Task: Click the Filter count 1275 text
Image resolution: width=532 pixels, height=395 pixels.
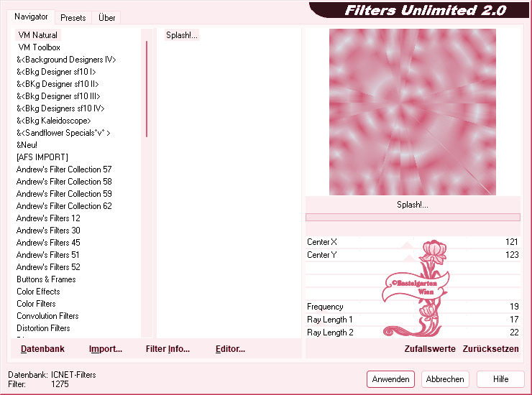Action: click(x=60, y=384)
